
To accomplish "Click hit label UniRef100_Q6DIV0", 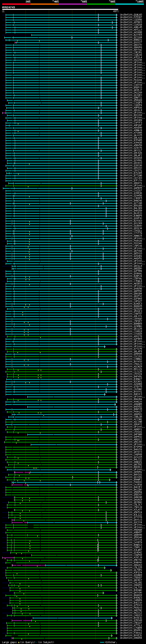I will (131, 45).
